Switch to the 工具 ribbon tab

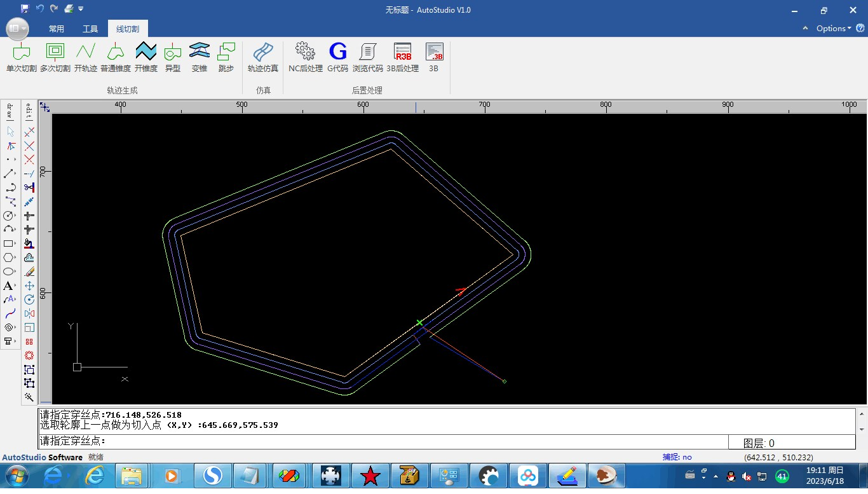click(90, 29)
